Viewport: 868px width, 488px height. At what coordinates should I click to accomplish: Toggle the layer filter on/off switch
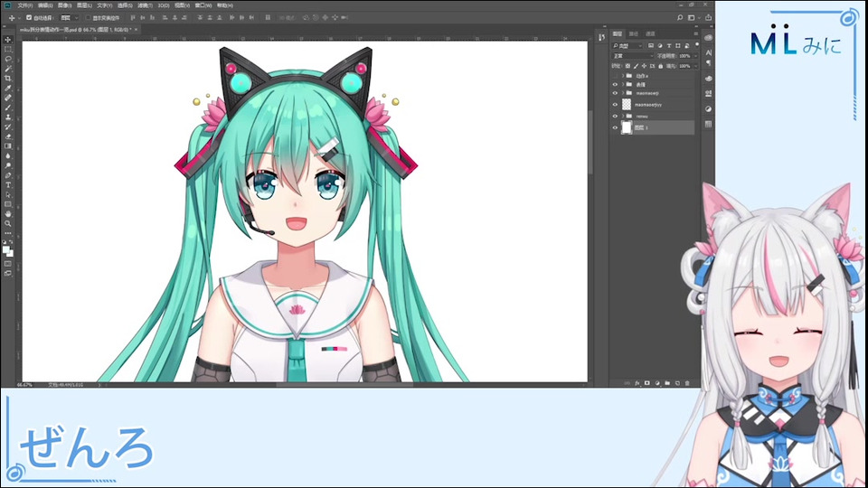[x=697, y=44]
